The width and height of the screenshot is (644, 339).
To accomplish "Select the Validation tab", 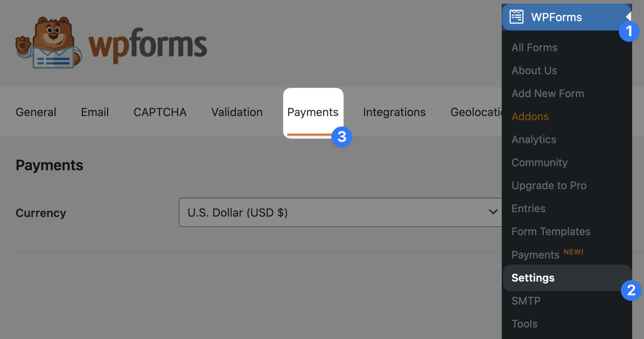I will (x=237, y=112).
